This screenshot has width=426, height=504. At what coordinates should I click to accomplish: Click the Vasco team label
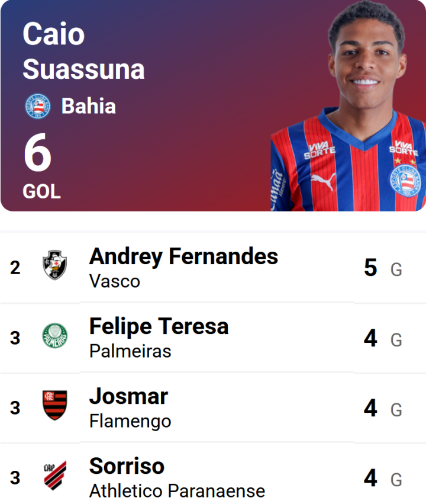(x=114, y=281)
